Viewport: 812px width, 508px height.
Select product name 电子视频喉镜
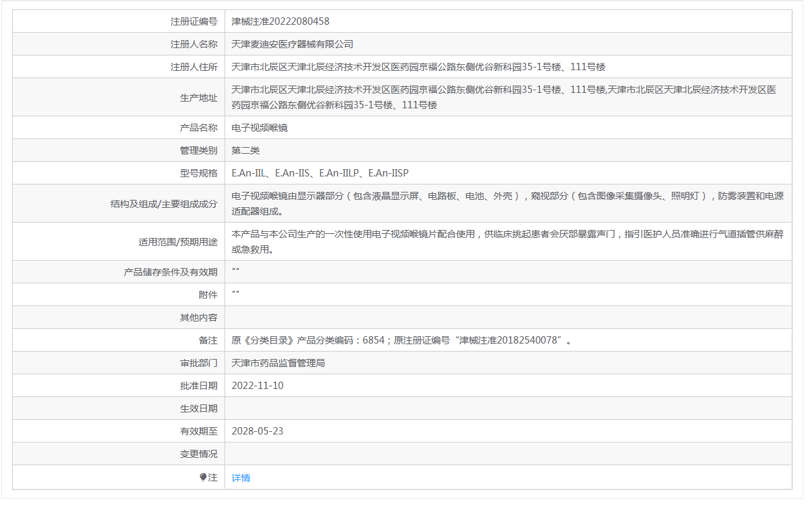[x=260, y=128]
